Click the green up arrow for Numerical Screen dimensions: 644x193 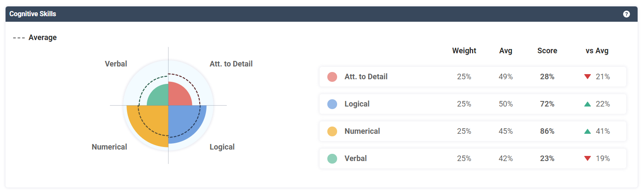(x=587, y=131)
